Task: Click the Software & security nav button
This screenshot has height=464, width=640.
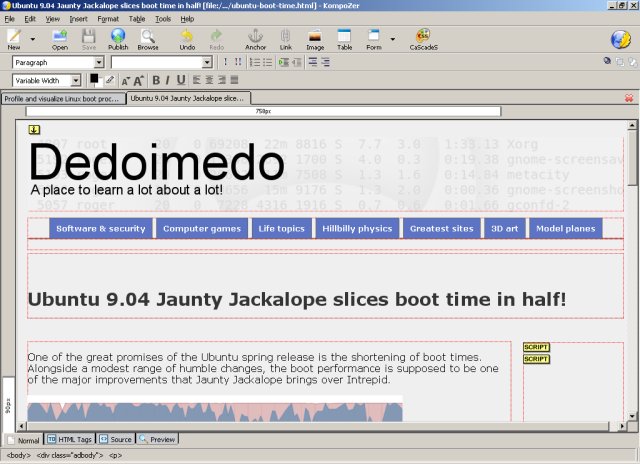Action: click(101, 229)
